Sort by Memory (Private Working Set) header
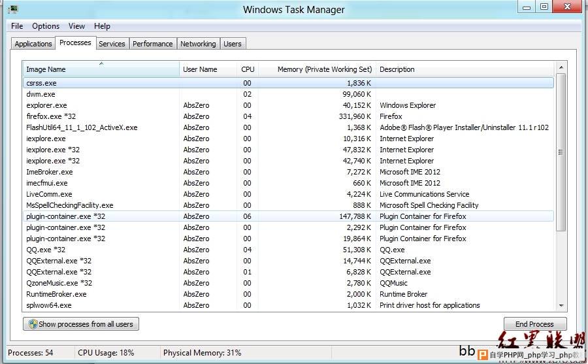Viewport: 588px width, 364px height. pos(324,69)
